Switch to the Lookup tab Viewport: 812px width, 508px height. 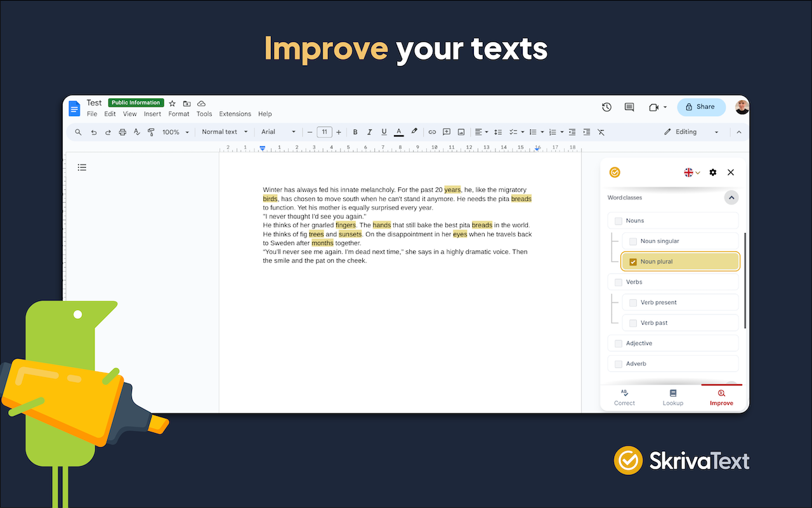[x=673, y=398]
